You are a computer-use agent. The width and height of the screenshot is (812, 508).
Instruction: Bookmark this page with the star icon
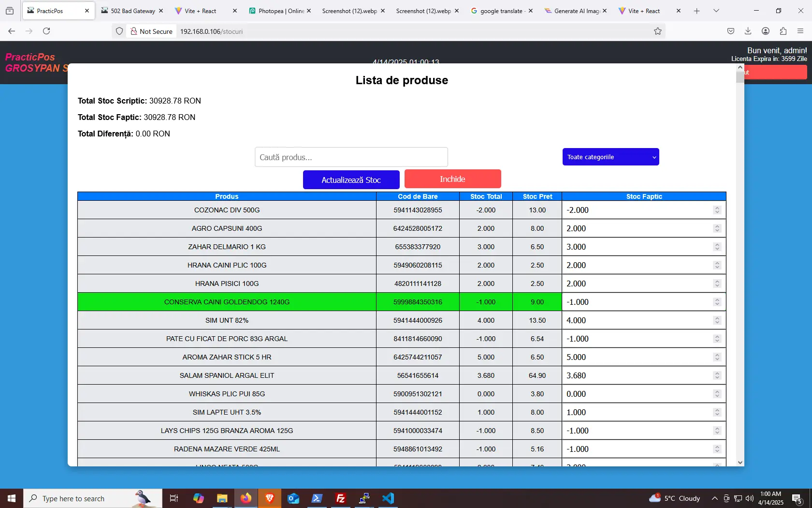(657, 31)
